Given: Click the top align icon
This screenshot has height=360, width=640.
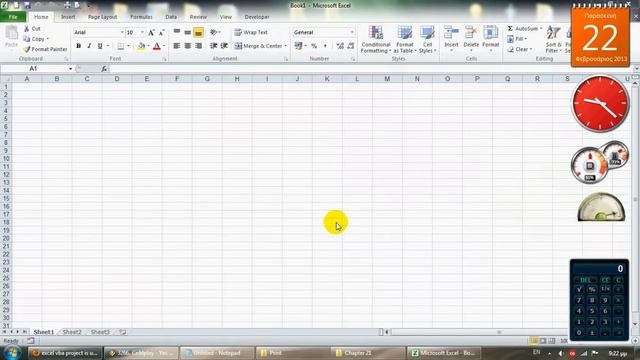Looking at the screenshot, I should [177, 32].
